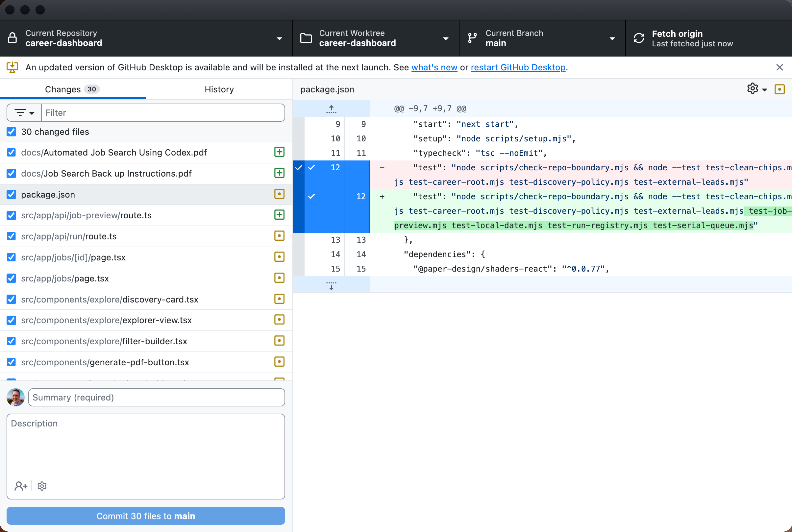The height and width of the screenshot is (532, 792).
Task: Click the modified icon for discovery-card.tsx
Action: 279,299
